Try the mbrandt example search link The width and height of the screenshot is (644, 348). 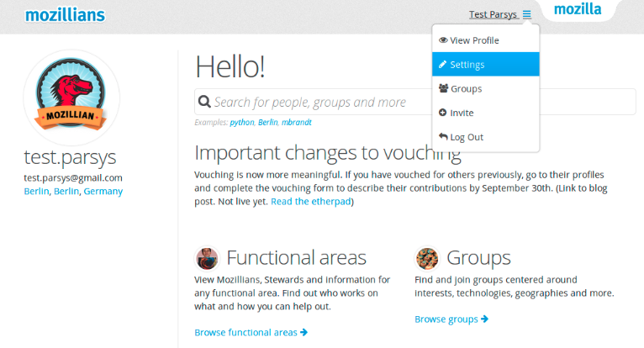296,123
